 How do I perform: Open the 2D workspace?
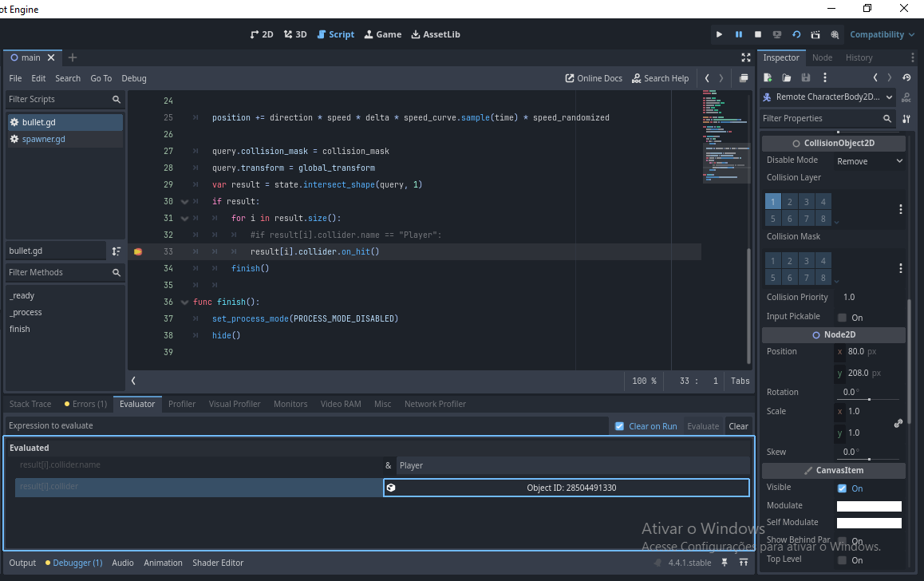pos(262,35)
